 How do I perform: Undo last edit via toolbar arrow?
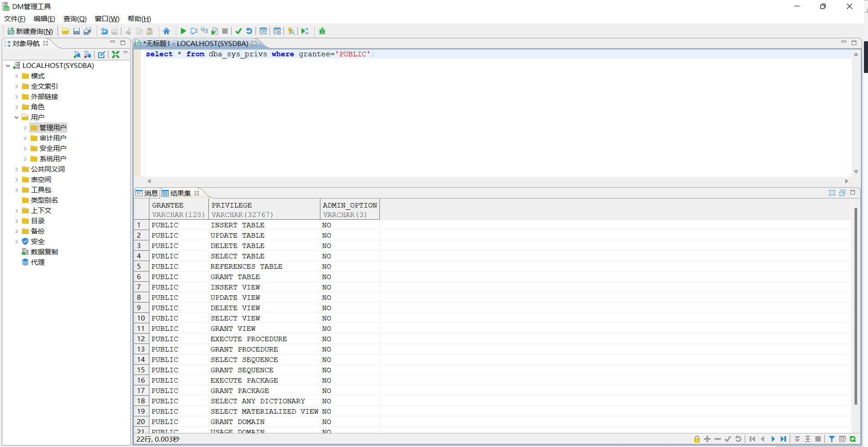coord(104,31)
